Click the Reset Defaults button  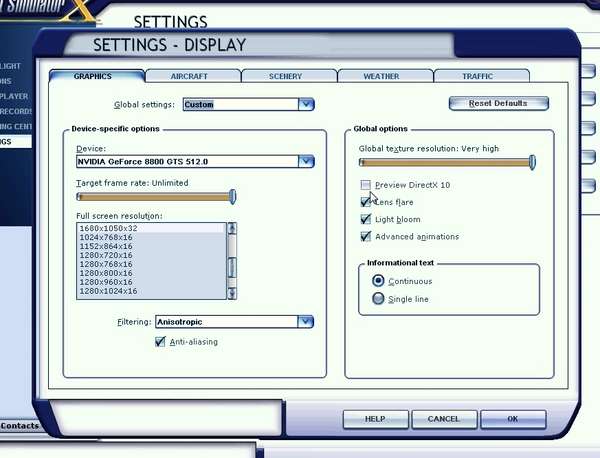pyautogui.click(x=499, y=103)
